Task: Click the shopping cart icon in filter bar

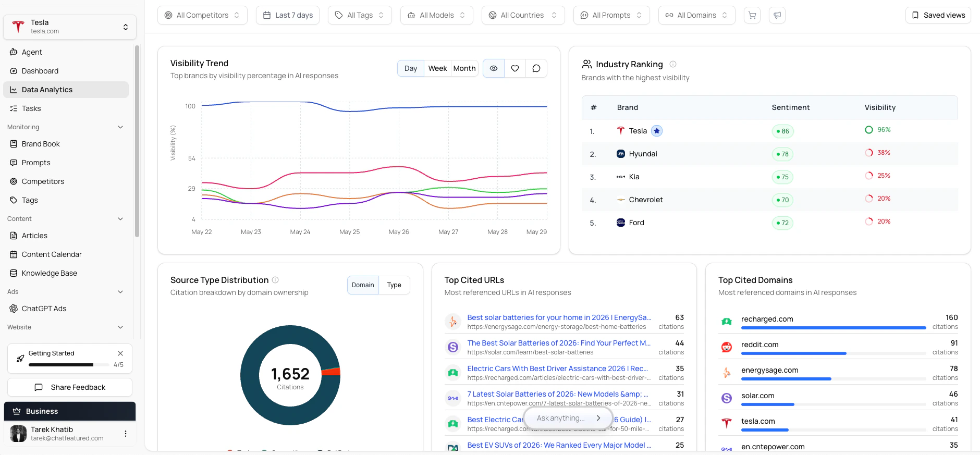Action: pyautogui.click(x=752, y=15)
